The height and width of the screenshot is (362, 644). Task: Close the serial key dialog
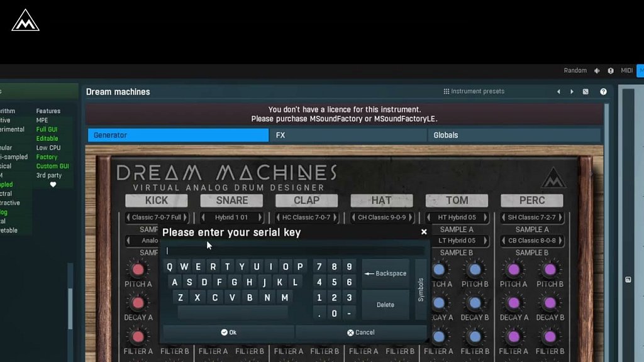424,232
